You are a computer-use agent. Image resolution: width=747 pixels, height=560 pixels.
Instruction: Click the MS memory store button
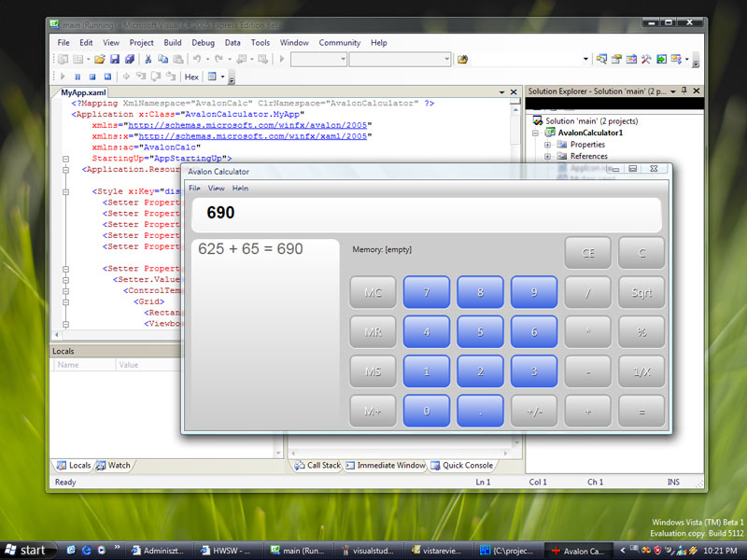(x=373, y=371)
